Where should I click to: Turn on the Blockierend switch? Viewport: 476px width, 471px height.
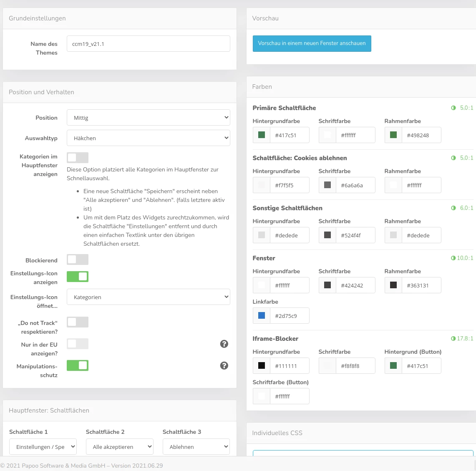(x=78, y=259)
